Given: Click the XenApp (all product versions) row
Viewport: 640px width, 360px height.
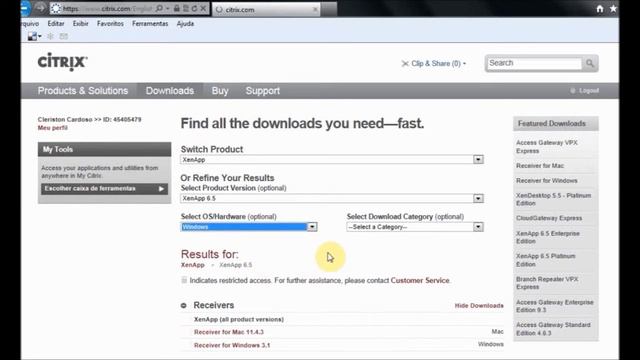Looking at the screenshot, I should pyautogui.click(x=239, y=319).
